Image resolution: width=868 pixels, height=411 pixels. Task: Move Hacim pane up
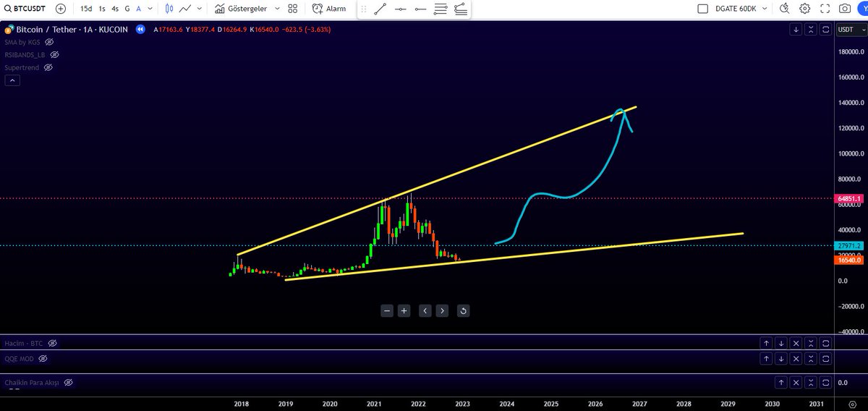766,343
